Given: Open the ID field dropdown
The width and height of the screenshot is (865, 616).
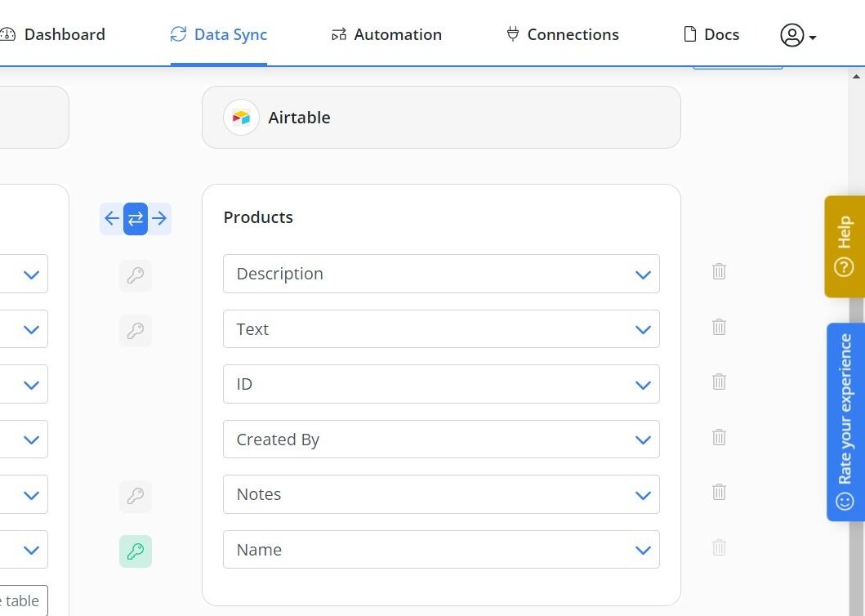Looking at the screenshot, I should tap(441, 384).
